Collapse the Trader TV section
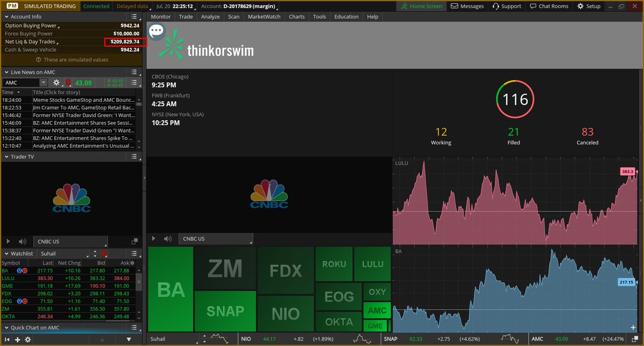This screenshot has height=346, width=644. click(6, 157)
